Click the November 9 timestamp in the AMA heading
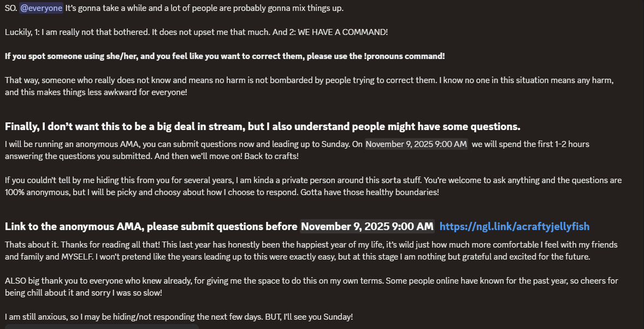644x329 pixels. pos(367,226)
